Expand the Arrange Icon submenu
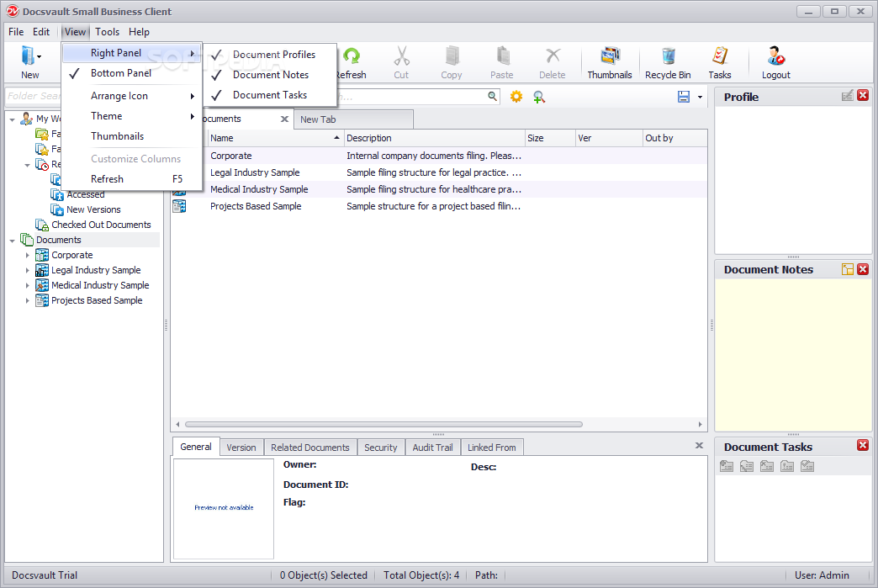 [x=131, y=96]
